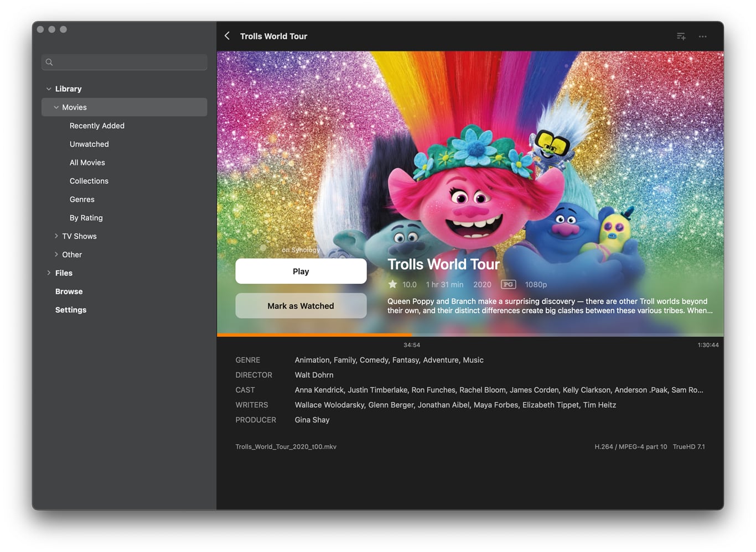Click the 2020 release year
This screenshot has width=756, height=552.
click(482, 284)
